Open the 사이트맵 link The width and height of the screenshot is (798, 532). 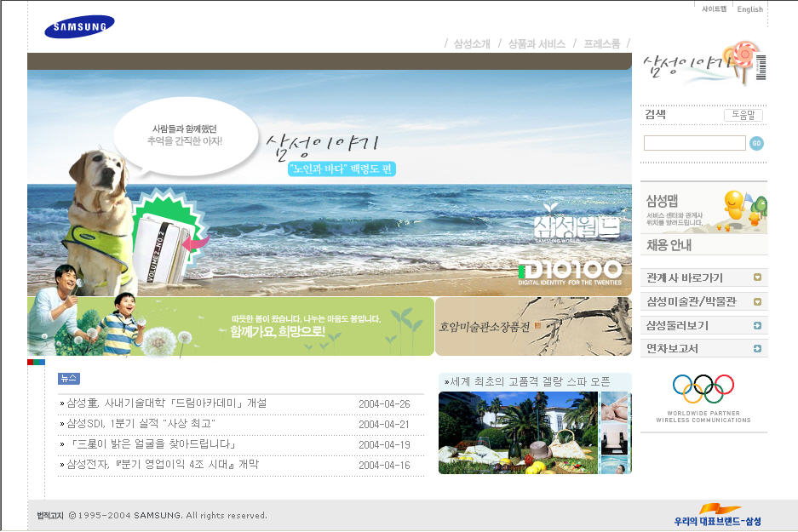click(714, 9)
